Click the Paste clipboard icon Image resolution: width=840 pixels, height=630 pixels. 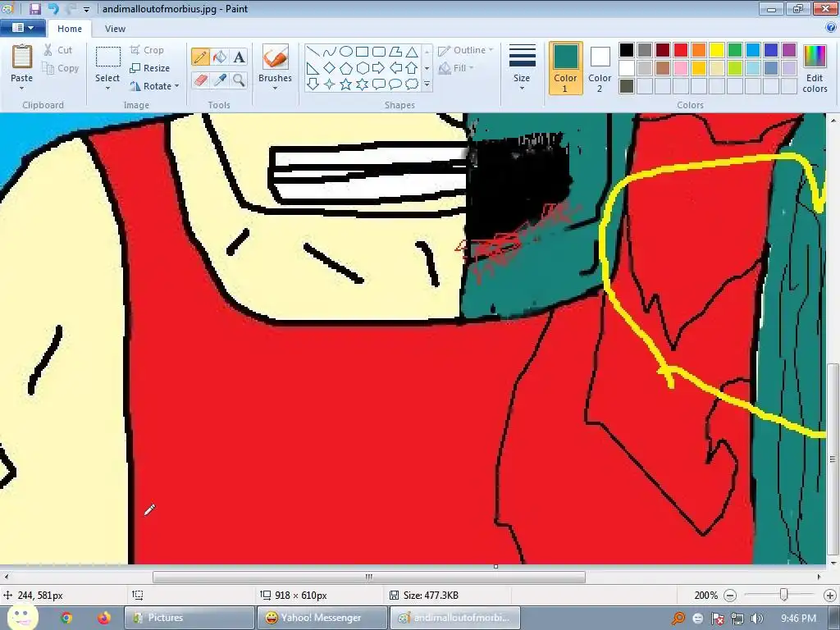point(22,57)
